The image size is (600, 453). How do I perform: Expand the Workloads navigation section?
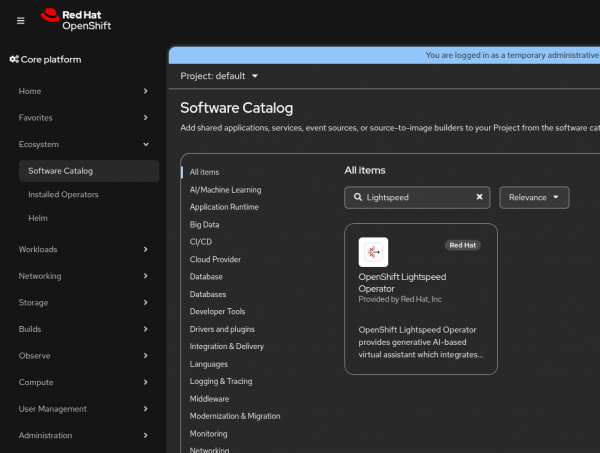[x=83, y=249]
